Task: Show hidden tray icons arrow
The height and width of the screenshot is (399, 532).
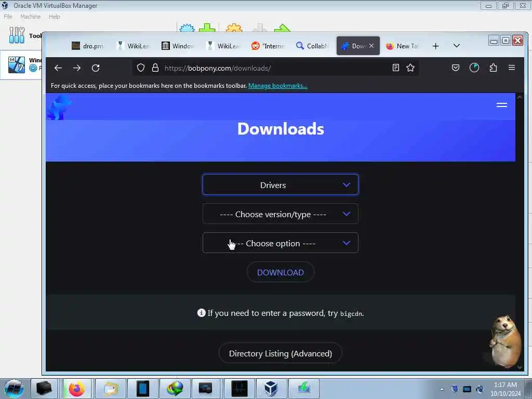Action: pyautogui.click(x=442, y=389)
